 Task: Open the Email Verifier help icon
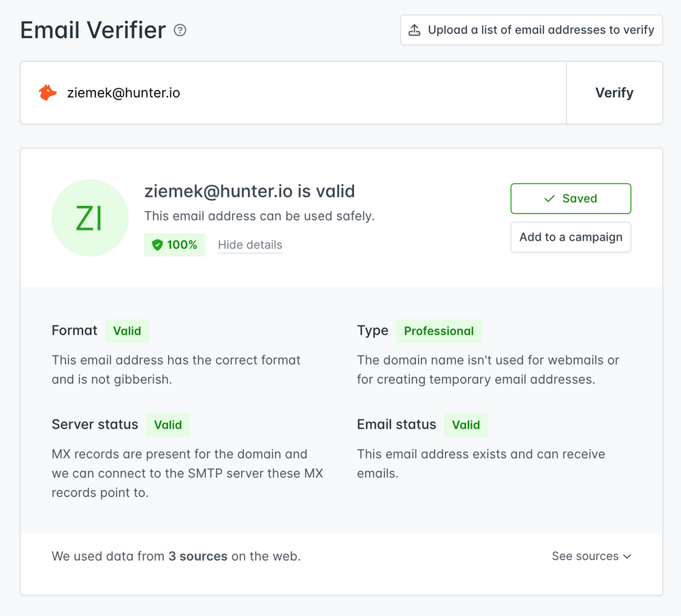coord(179,30)
